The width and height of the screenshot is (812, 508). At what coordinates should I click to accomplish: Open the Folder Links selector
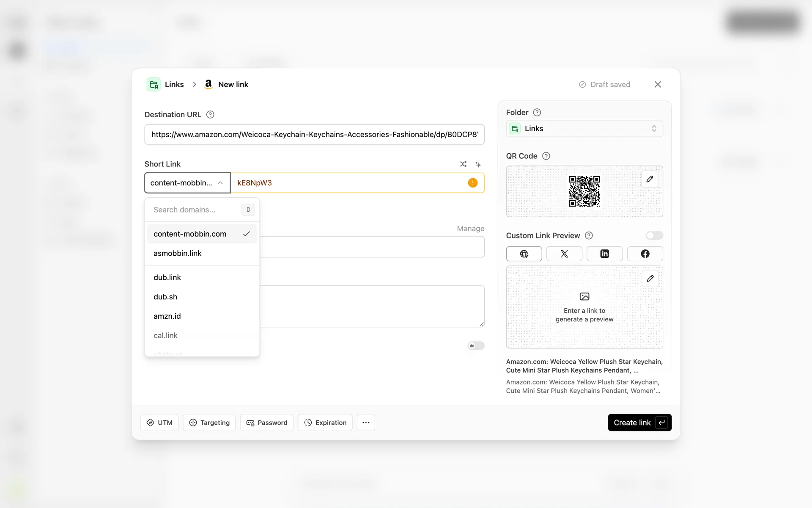(584, 129)
